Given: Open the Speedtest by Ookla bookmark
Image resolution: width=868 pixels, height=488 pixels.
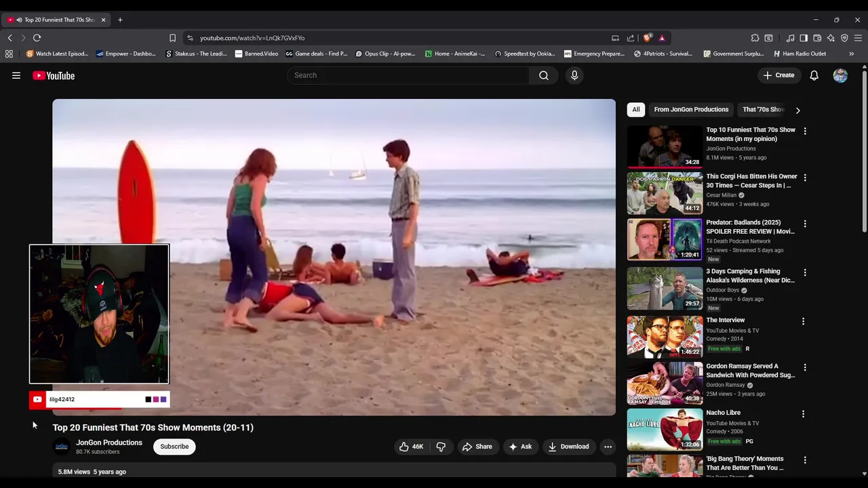Looking at the screenshot, I should [x=526, y=54].
